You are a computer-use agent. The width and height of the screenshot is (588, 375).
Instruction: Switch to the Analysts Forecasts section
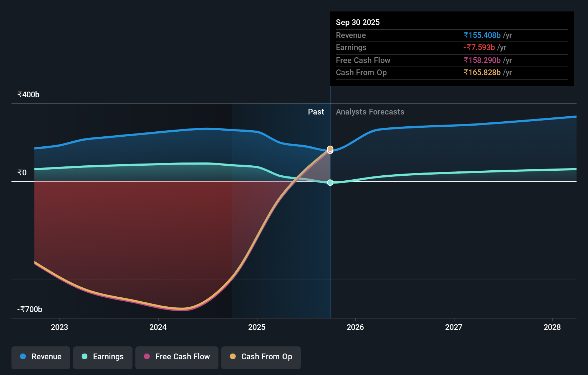point(370,112)
